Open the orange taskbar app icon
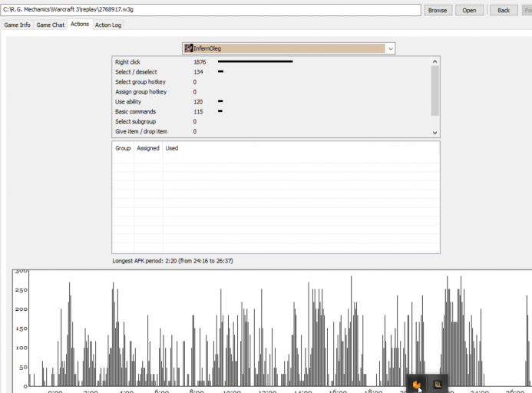The height and width of the screenshot is (393, 532). pos(417,385)
